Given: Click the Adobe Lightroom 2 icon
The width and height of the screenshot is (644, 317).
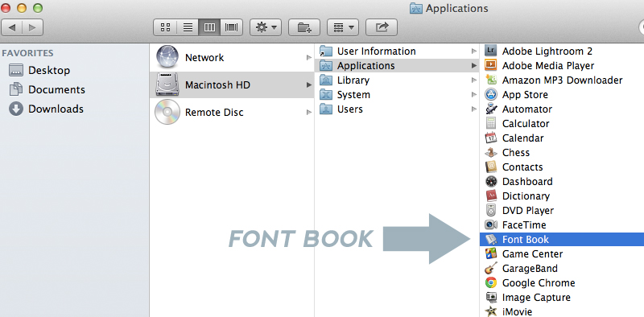Looking at the screenshot, I should 491,51.
